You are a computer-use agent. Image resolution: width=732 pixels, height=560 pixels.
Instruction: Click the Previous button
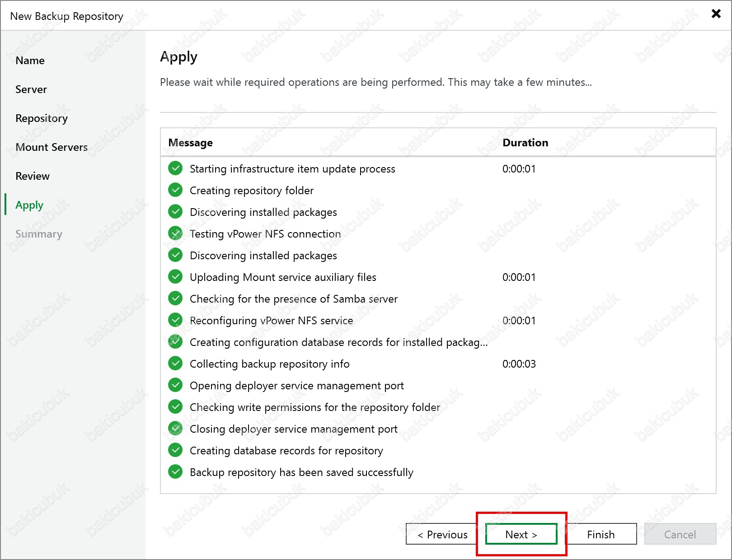pos(442,534)
